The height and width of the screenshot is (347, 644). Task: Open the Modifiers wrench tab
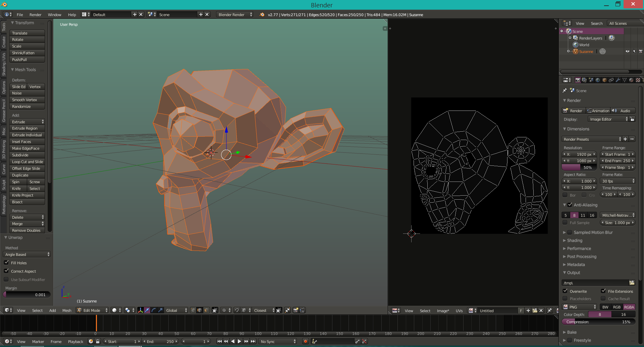tap(618, 80)
